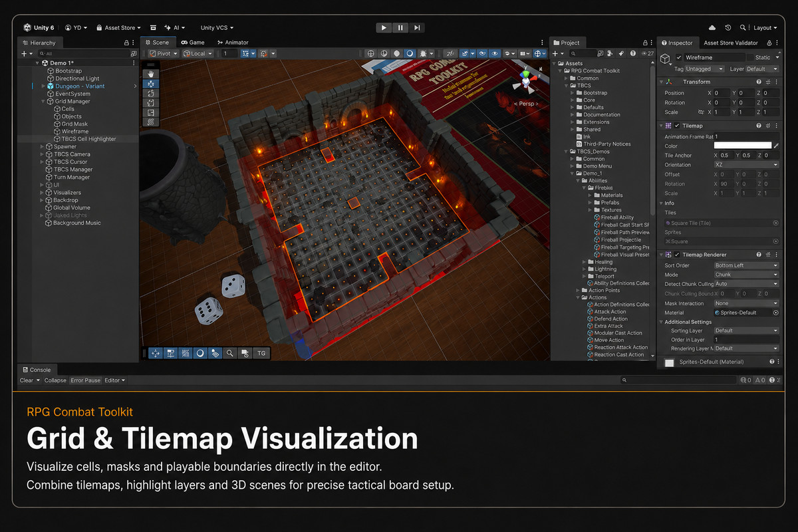The width and height of the screenshot is (798, 532).
Task: Open the AI menu
Action: (x=176, y=28)
